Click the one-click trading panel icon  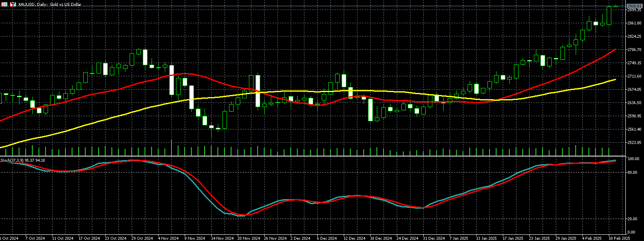13,4
